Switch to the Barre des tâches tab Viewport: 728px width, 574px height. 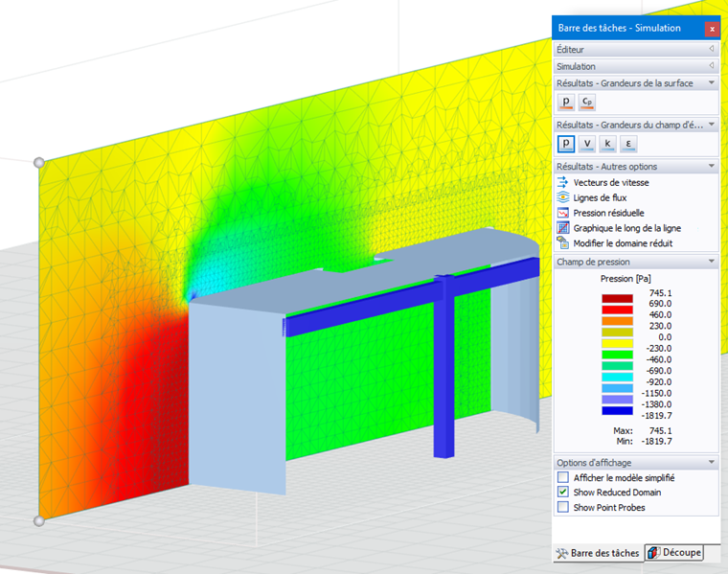(598, 553)
